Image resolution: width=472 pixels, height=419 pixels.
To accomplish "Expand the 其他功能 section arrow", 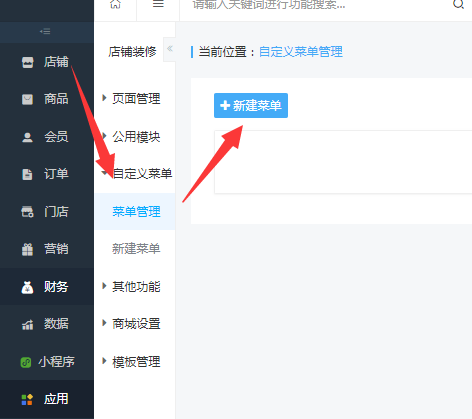I will [104, 286].
